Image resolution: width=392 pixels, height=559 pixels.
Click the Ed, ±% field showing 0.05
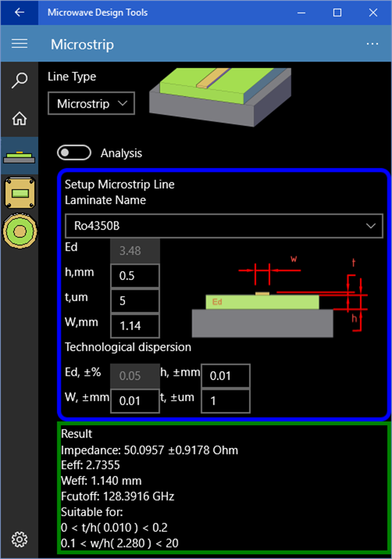point(135,376)
